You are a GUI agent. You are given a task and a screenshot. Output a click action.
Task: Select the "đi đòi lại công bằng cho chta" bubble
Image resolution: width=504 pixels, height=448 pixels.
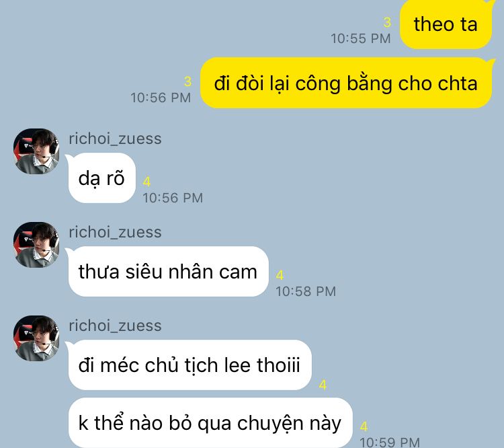pyautogui.click(x=346, y=83)
